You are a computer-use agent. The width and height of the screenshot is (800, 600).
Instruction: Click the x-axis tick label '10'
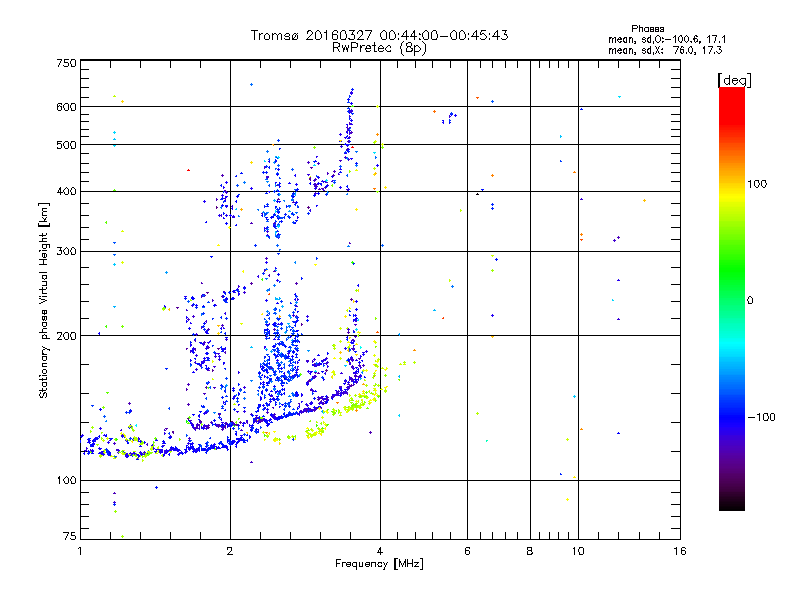[578, 551]
